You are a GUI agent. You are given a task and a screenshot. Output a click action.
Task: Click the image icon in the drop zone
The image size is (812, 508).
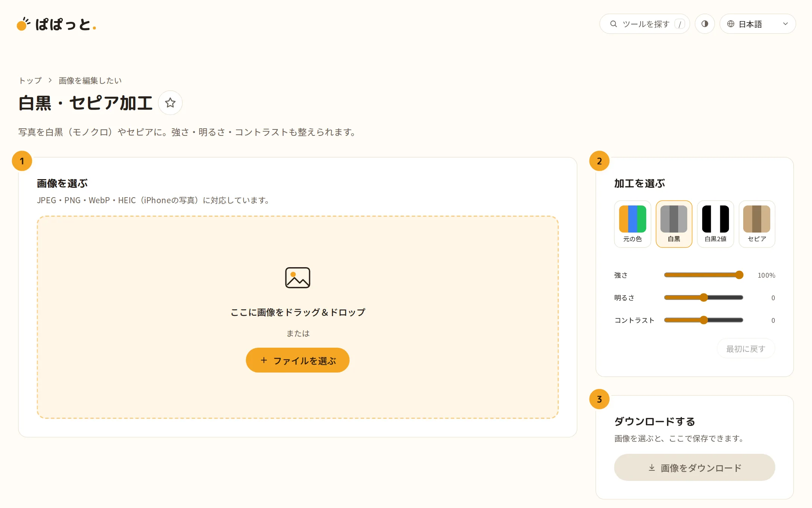pyautogui.click(x=297, y=278)
